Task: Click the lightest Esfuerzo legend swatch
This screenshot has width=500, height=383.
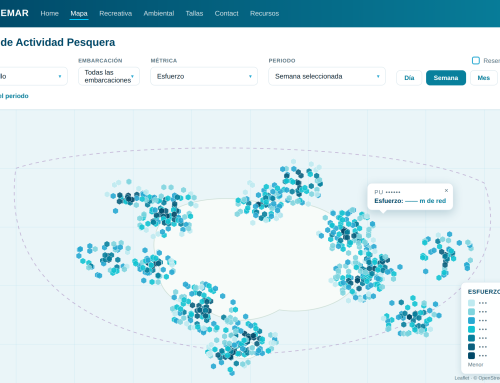Action: (471, 303)
